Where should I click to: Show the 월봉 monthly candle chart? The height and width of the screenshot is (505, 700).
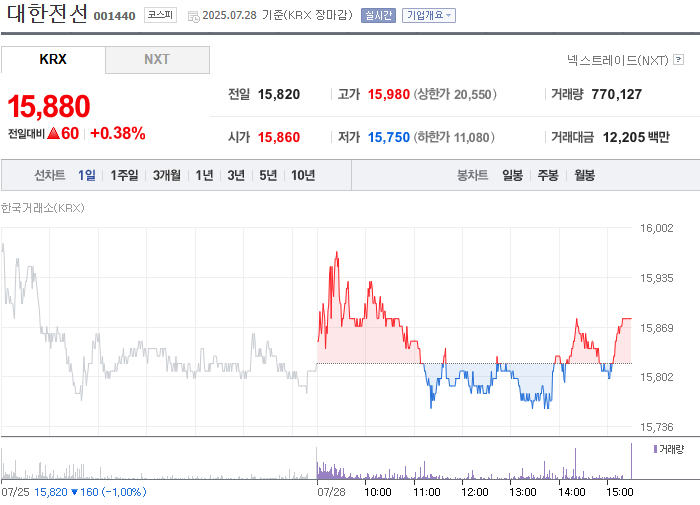584,175
